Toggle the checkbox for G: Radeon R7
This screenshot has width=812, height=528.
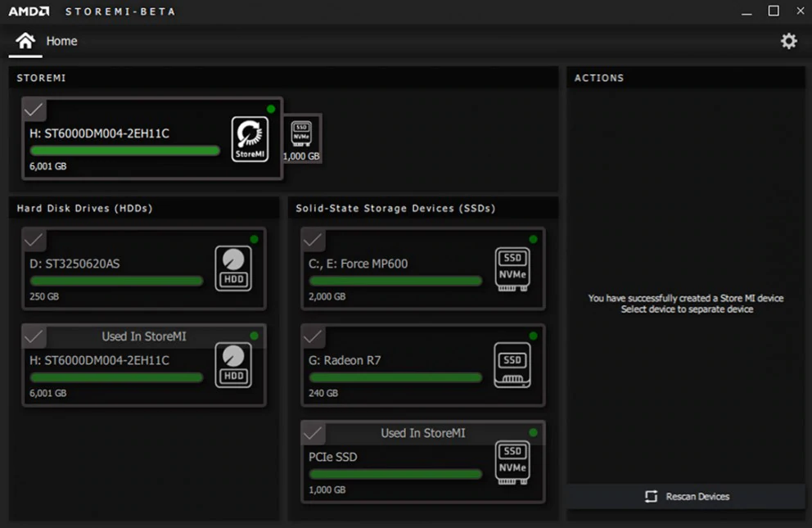click(314, 336)
